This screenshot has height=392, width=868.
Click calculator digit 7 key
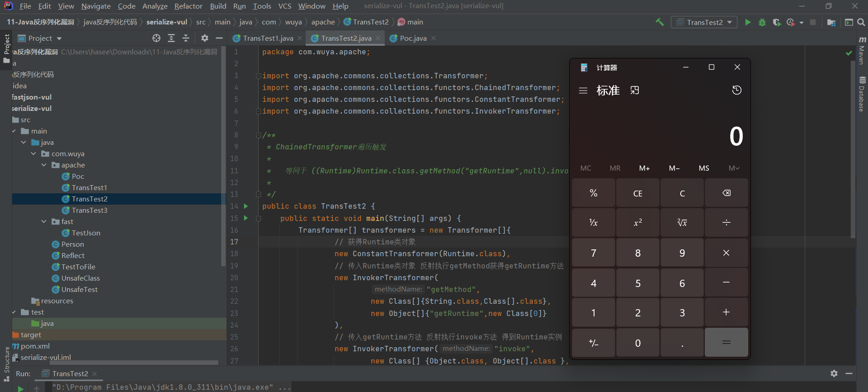(593, 253)
